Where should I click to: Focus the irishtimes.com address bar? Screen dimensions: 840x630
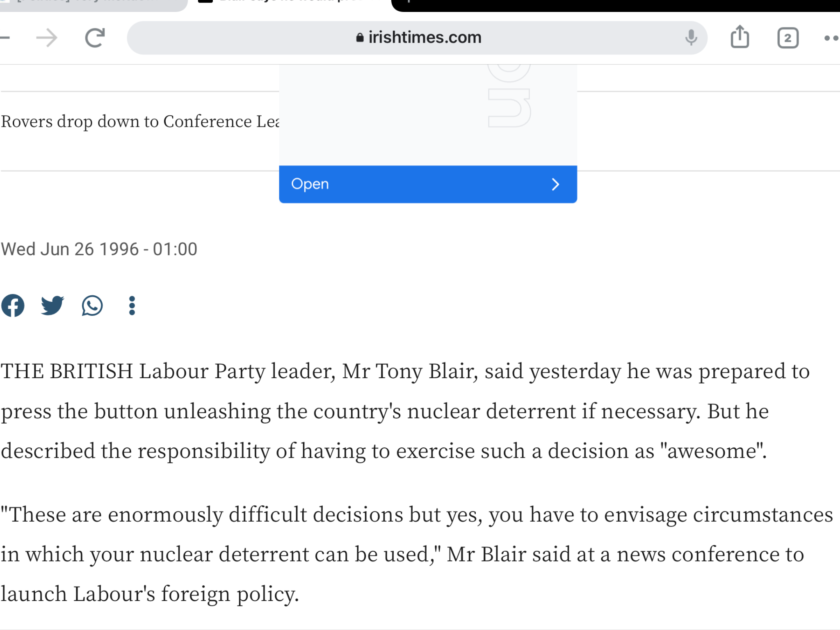click(417, 38)
